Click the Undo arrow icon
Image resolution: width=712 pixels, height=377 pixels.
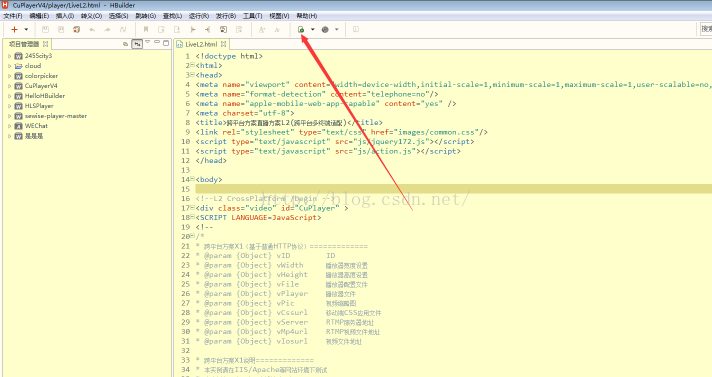pos(92,30)
